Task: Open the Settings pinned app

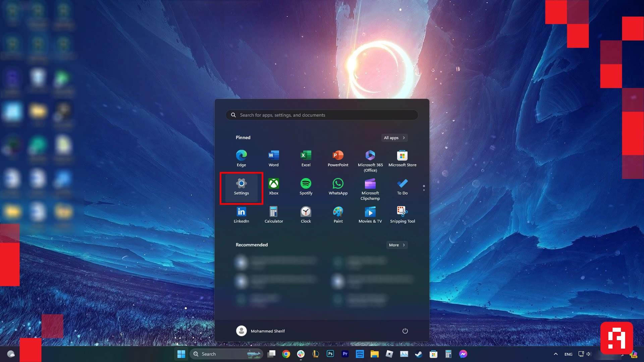Action: pyautogui.click(x=241, y=187)
